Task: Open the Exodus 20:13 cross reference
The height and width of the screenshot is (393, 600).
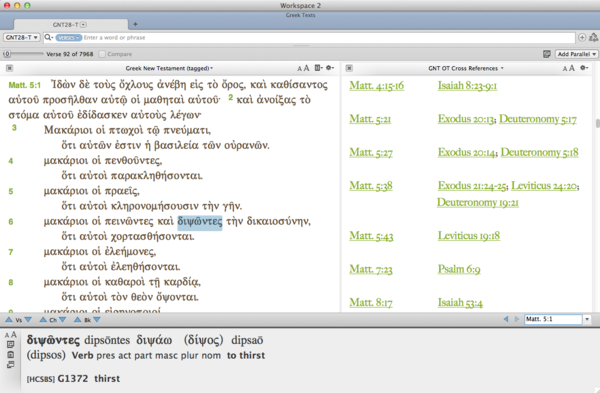Action: tap(466, 119)
